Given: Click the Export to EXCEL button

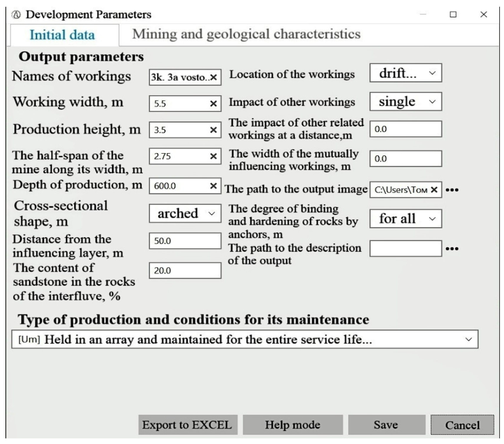Looking at the screenshot, I should point(188,425).
